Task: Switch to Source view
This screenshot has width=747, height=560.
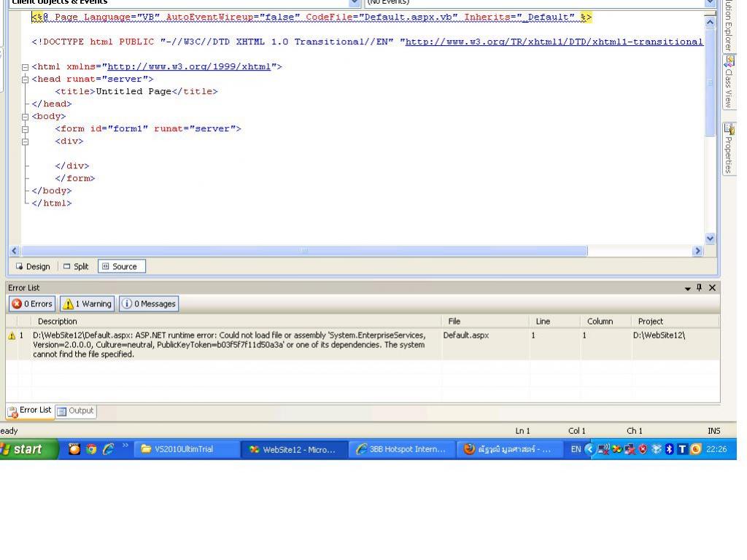Action: coord(122,267)
